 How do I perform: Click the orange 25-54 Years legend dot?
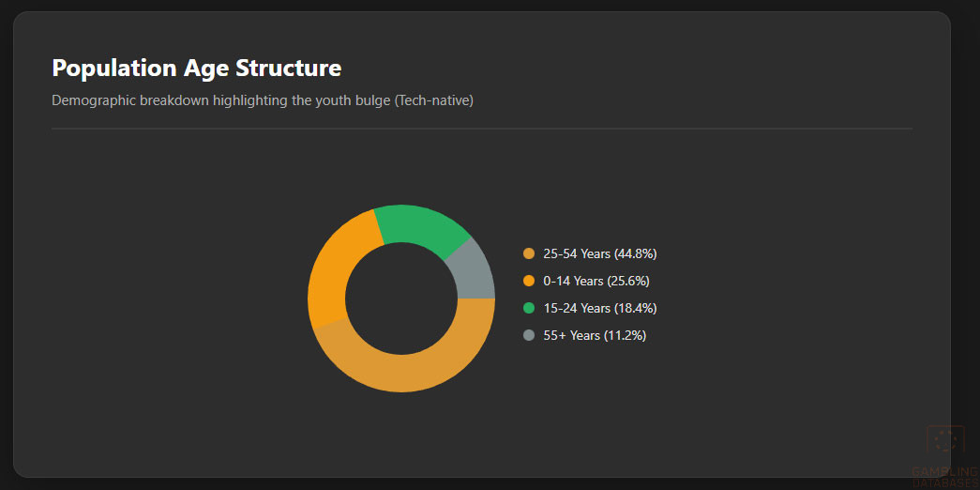tap(529, 253)
